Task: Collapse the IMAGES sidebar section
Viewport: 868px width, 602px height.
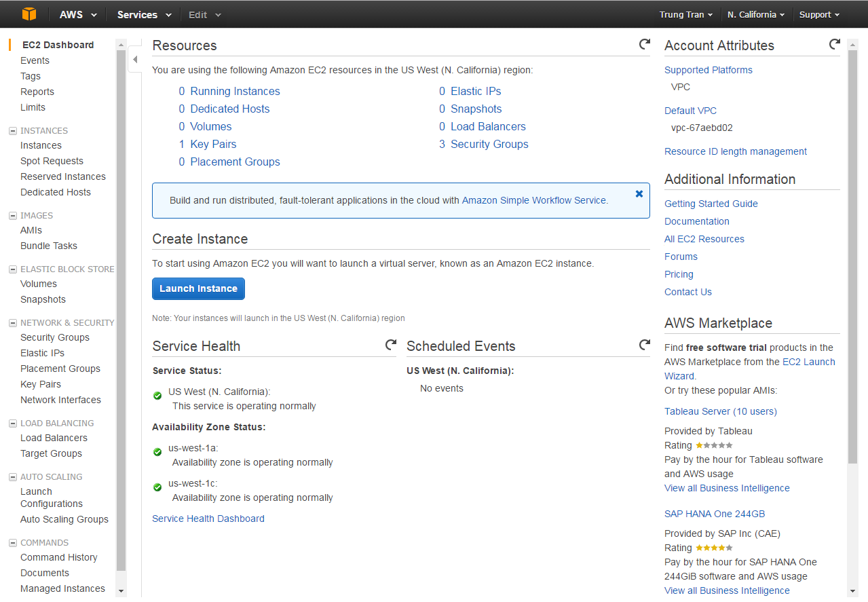Action: coord(13,216)
